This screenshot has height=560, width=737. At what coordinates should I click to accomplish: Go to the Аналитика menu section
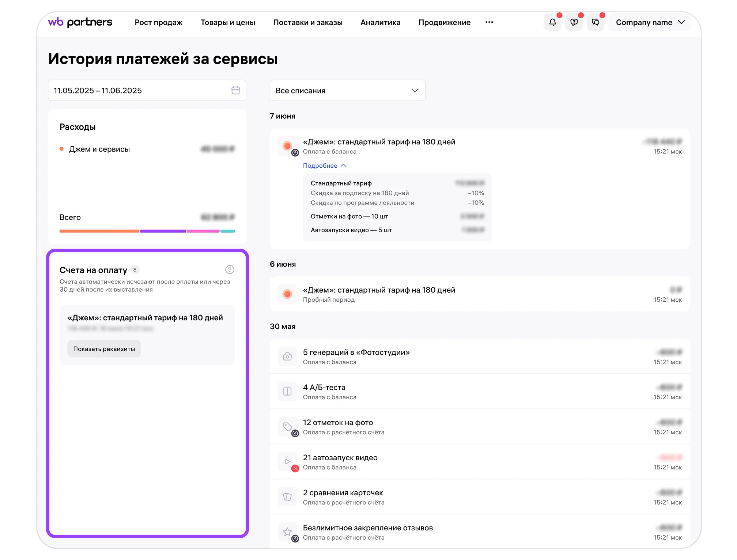(x=380, y=22)
